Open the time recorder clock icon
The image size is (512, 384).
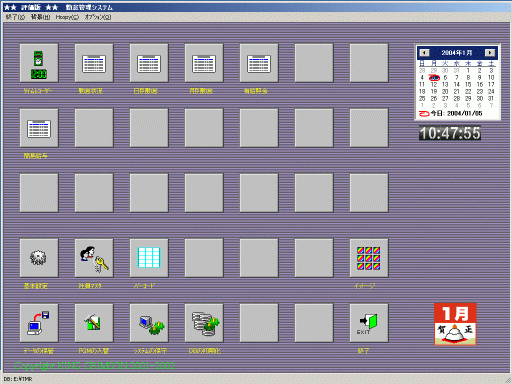tap(39, 63)
